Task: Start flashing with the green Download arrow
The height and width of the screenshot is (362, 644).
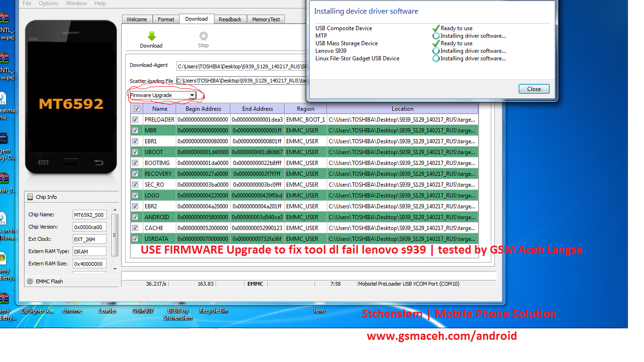Action: pyautogui.click(x=151, y=36)
